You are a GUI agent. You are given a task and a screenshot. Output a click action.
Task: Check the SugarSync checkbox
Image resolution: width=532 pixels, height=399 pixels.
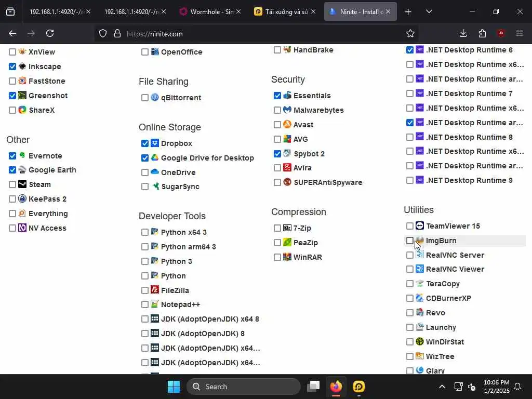(x=145, y=187)
